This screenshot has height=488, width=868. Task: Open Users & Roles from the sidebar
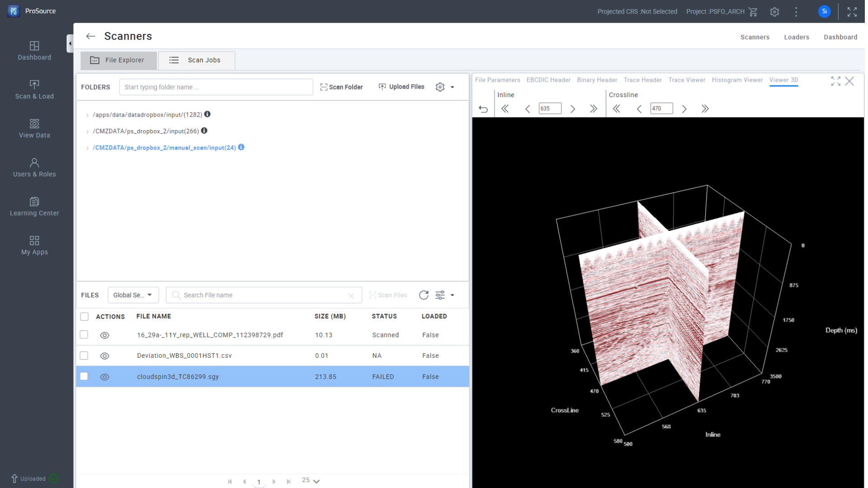[x=34, y=167]
